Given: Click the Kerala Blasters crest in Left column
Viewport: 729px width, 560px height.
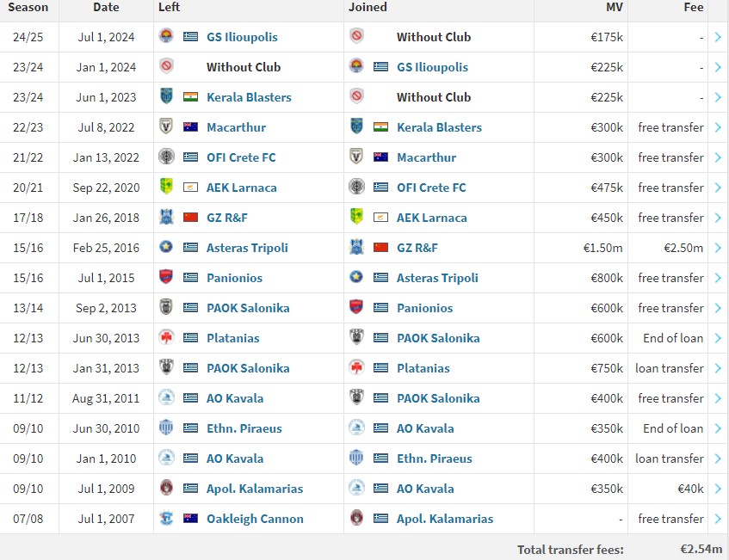Looking at the screenshot, I should tap(166, 96).
